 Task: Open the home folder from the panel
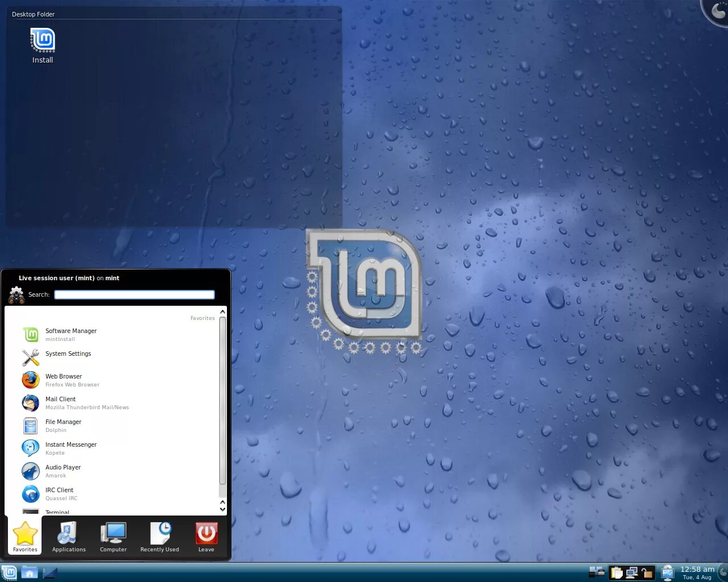point(30,572)
